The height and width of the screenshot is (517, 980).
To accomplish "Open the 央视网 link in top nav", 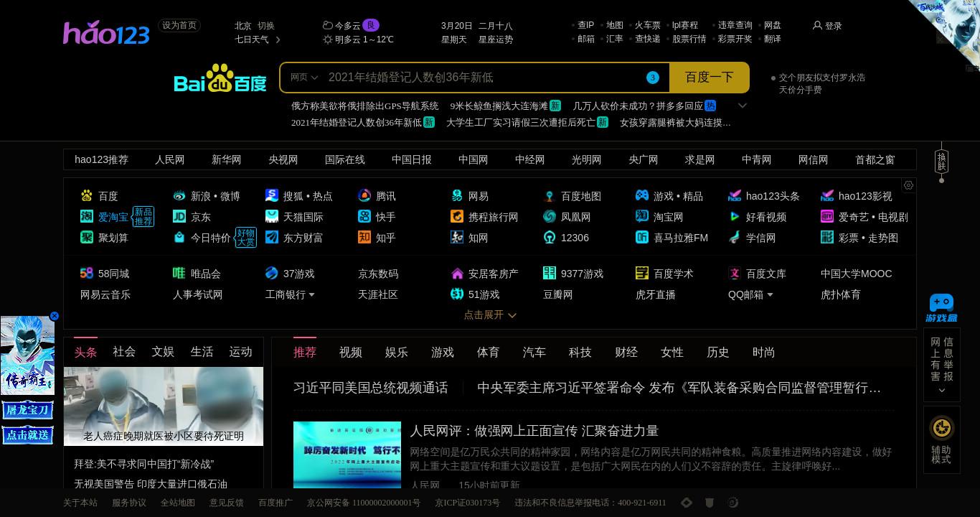I will [283, 159].
